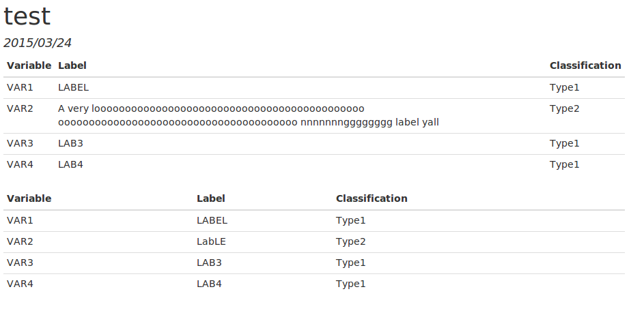Viewport: 644px width, 328px height.
Task: Select Type2 cell in first table
Action: point(564,108)
